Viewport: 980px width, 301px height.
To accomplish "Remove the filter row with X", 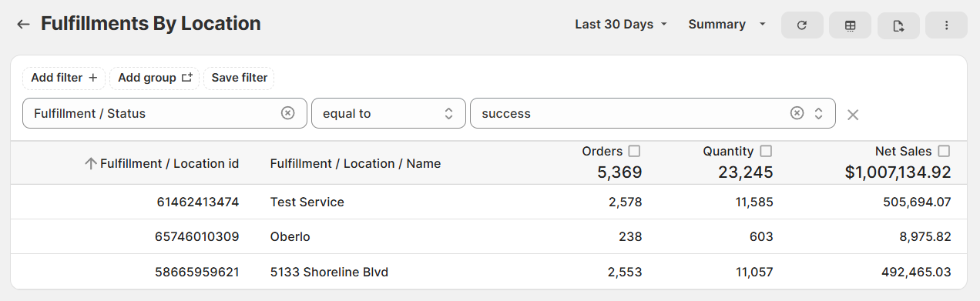I will coord(853,115).
